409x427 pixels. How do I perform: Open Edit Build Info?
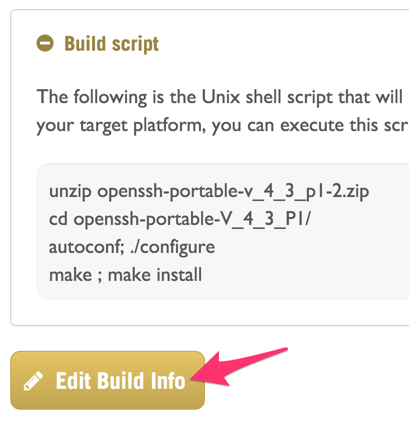(107, 380)
